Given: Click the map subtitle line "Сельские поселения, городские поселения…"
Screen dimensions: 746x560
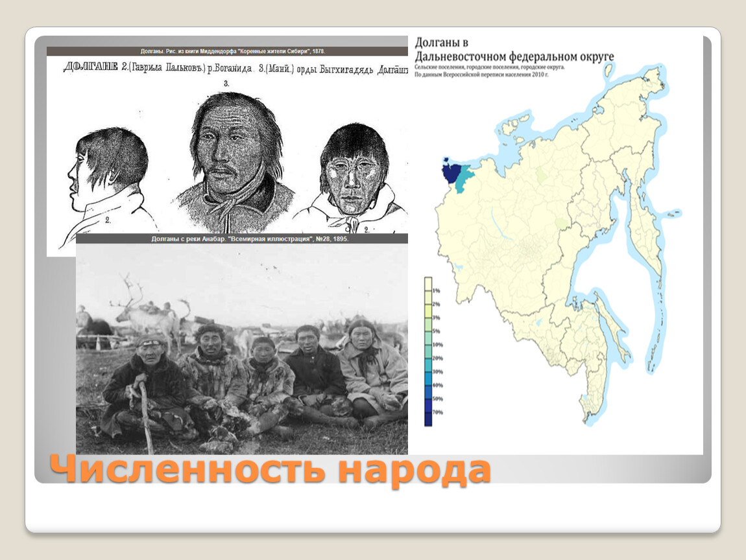Looking at the screenshot, I should (x=490, y=67).
